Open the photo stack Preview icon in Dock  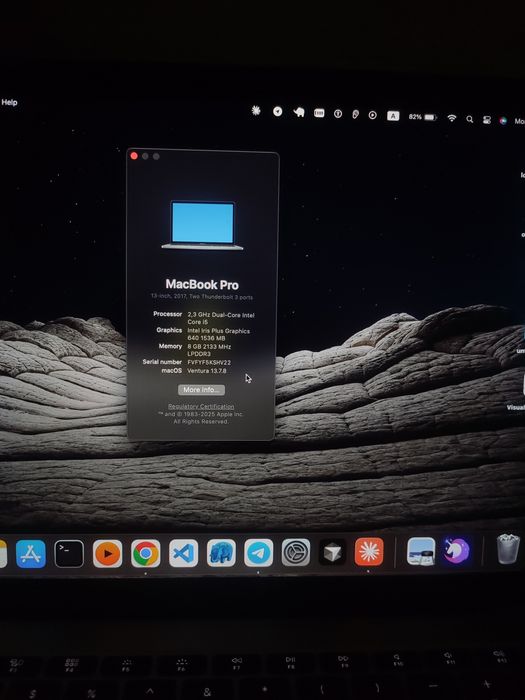point(421,551)
